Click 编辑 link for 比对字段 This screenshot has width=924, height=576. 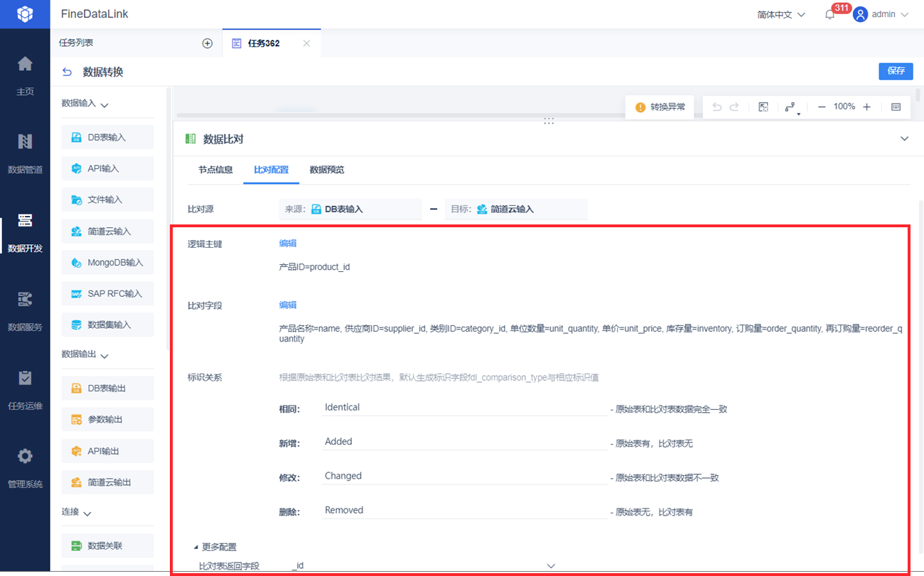(288, 305)
